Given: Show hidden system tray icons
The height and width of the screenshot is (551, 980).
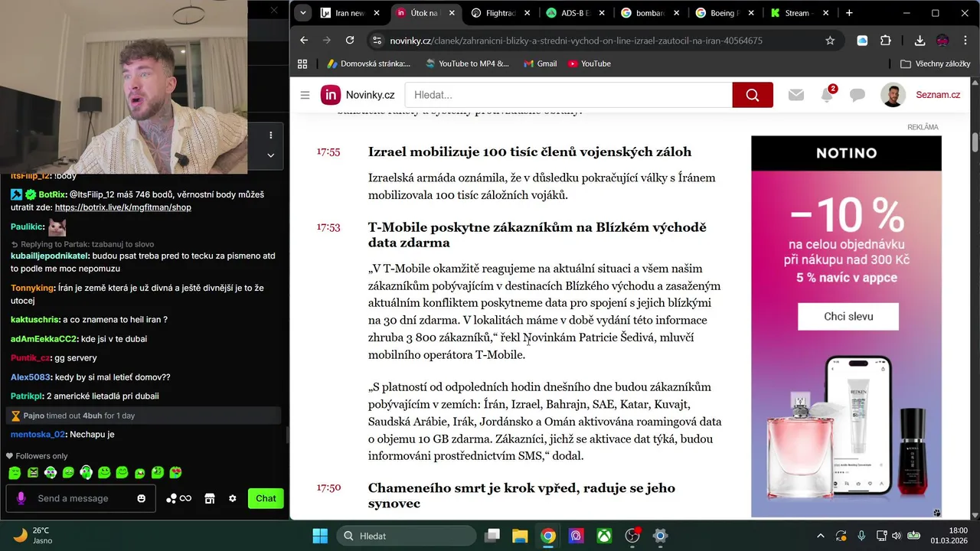Looking at the screenshot, I should tap(821, 536).
